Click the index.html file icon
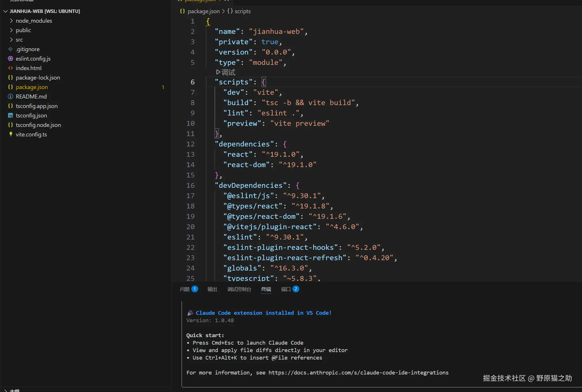The image size is (582, 392). tap(11, 68)
